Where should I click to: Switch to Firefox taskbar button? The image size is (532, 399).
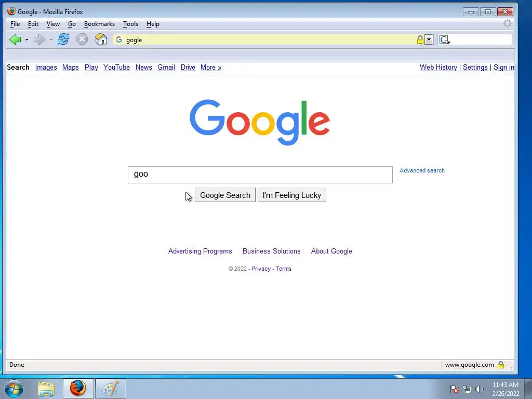click(78, 389)
